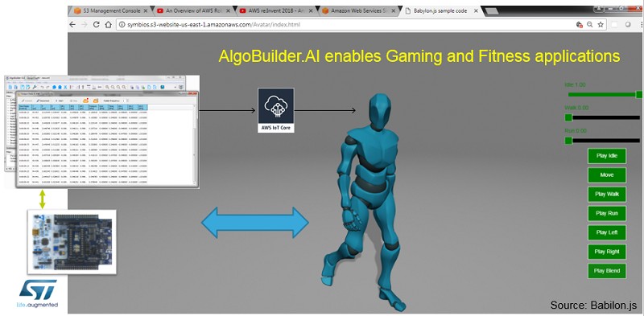Click the Play Walk button

click(x=607, y=194)
